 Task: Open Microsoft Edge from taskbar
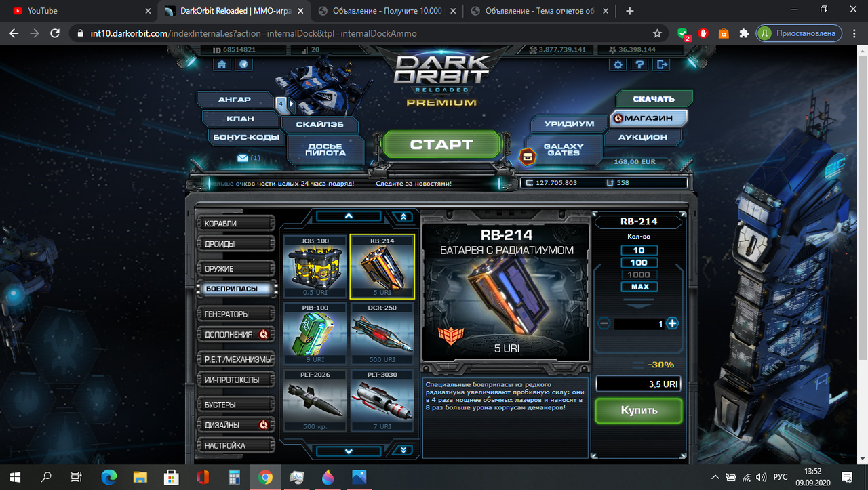109,477
